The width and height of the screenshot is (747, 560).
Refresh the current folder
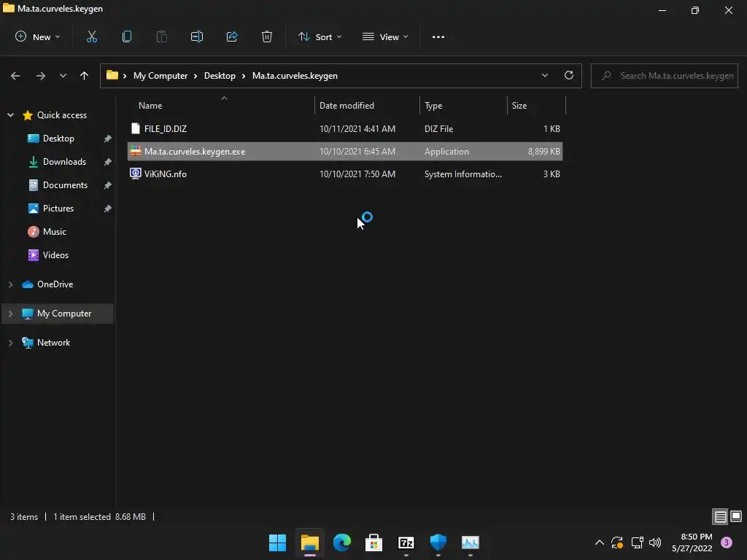[x=569, y=76]
